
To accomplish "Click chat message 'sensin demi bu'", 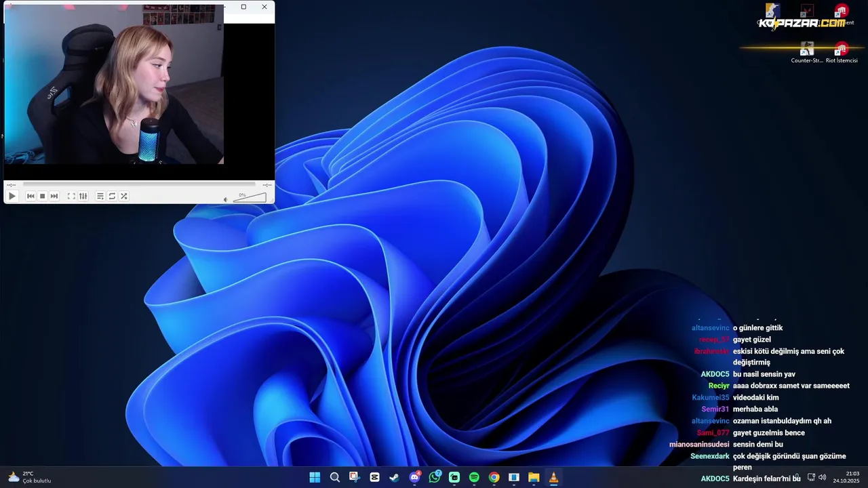I will point(758,445).
